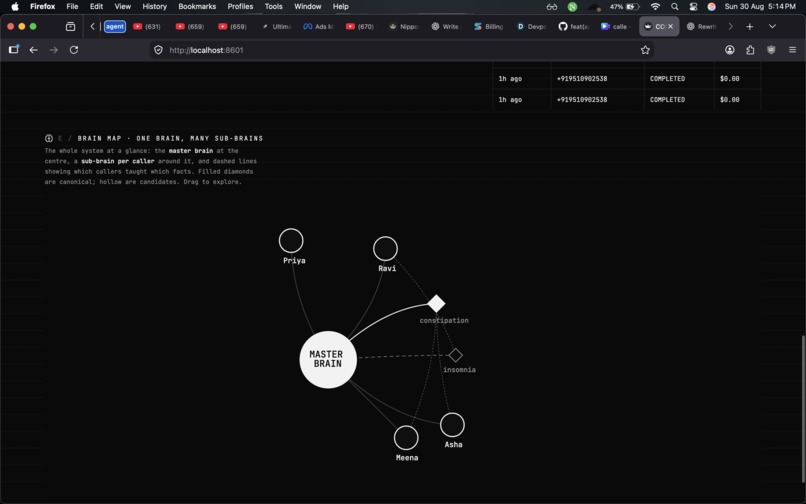Open the Edit menu
The image size is (806, 504).
pyautogui.click(x=96, y=7)
